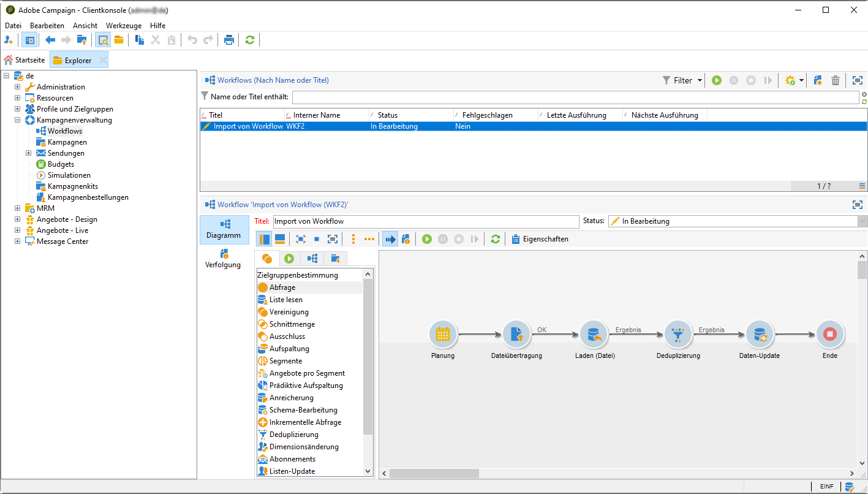Viewport: 868px width, 494px height.
Task: Click the trash delete icon in workflow list
Action: (835, 80)
